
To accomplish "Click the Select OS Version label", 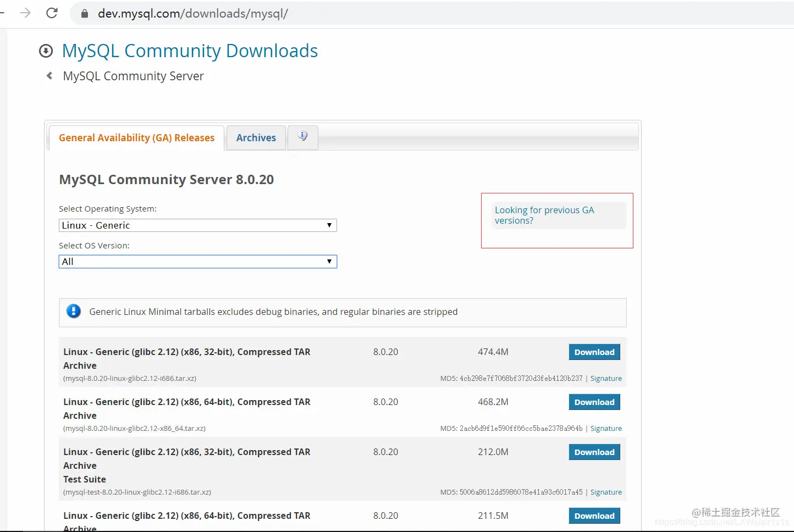I will (94, 246).
